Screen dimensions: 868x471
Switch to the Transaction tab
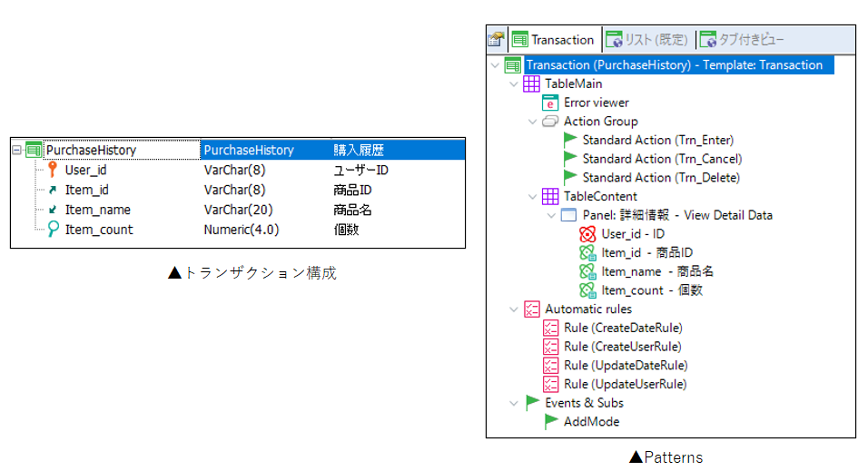[554, 40]
